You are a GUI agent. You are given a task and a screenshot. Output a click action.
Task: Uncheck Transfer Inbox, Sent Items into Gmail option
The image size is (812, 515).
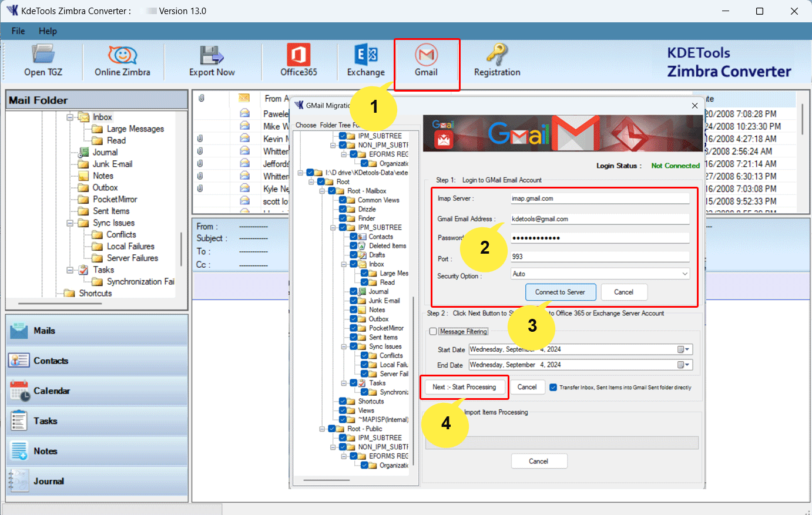553,388
